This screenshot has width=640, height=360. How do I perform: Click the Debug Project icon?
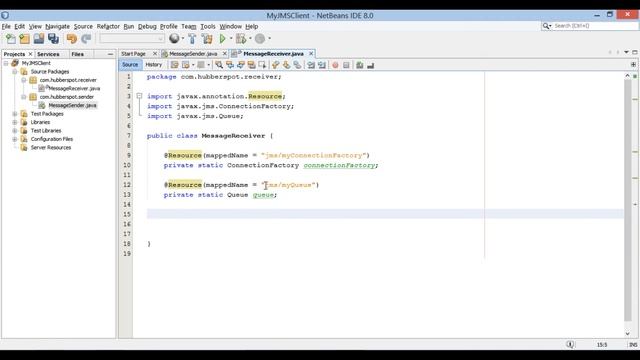(241, 39)
